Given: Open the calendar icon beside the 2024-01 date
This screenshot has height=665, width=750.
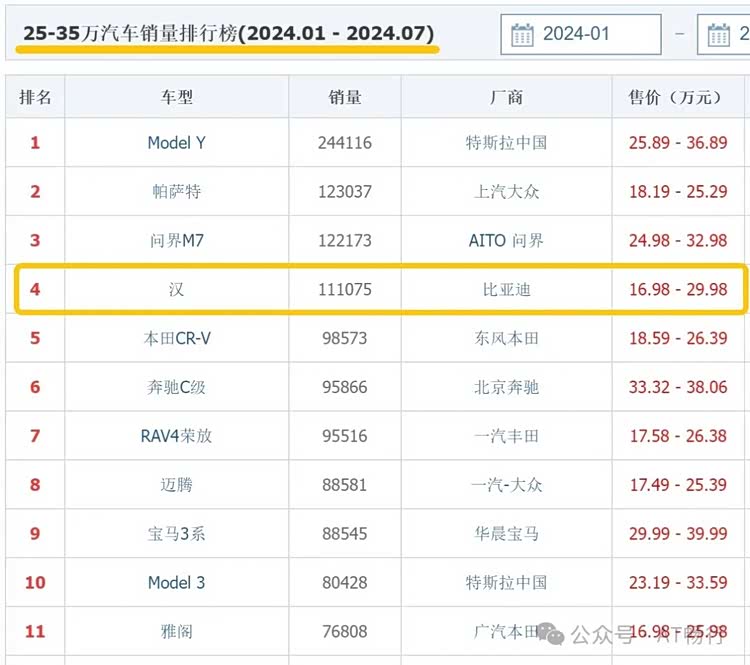Looking at the screenshot, I should (x=522, y=35).
